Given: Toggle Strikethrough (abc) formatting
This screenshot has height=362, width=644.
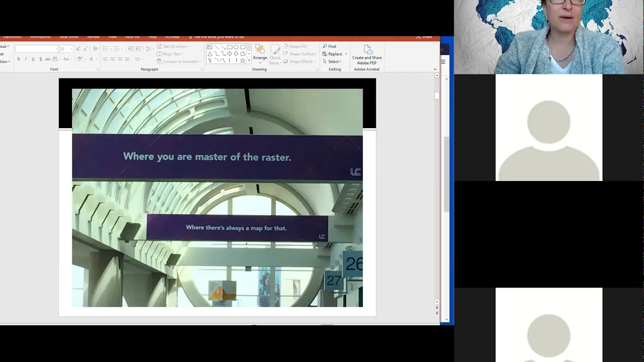Looking at the screenshot, I should [x=48, y=59].
